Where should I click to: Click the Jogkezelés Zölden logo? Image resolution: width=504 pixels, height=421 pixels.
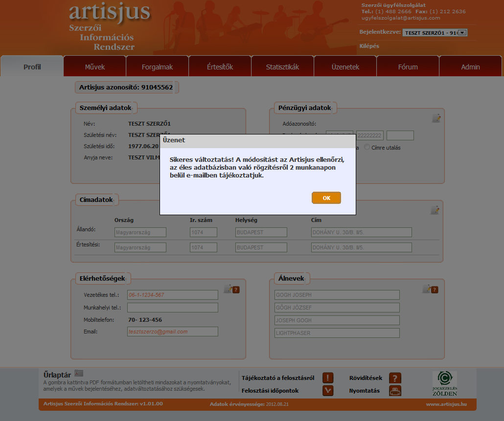click(445, 383)
